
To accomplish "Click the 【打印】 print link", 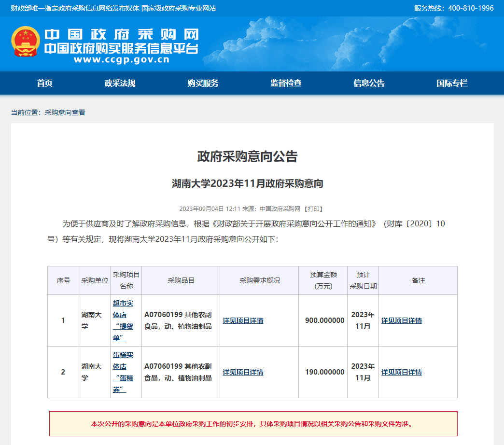I will pos(313,209).
